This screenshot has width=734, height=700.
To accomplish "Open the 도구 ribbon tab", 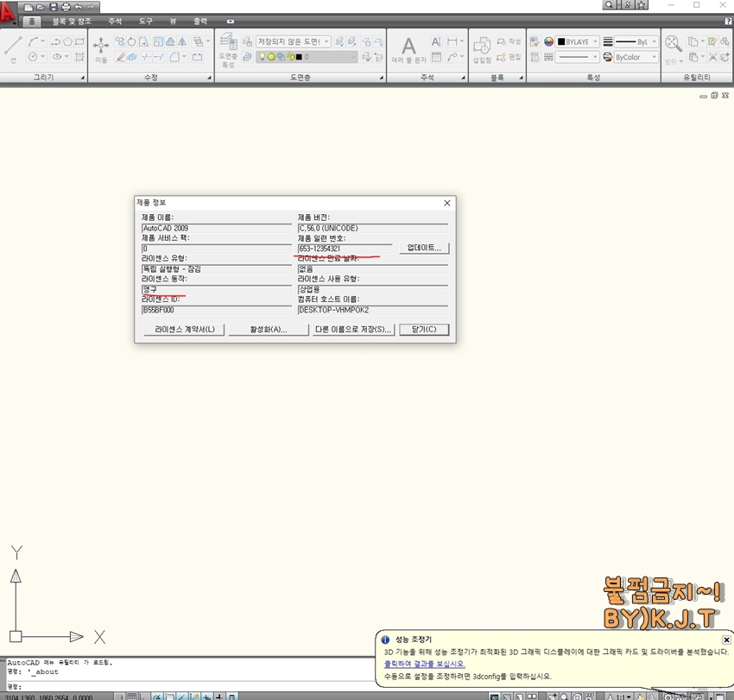I will point(146,21).
